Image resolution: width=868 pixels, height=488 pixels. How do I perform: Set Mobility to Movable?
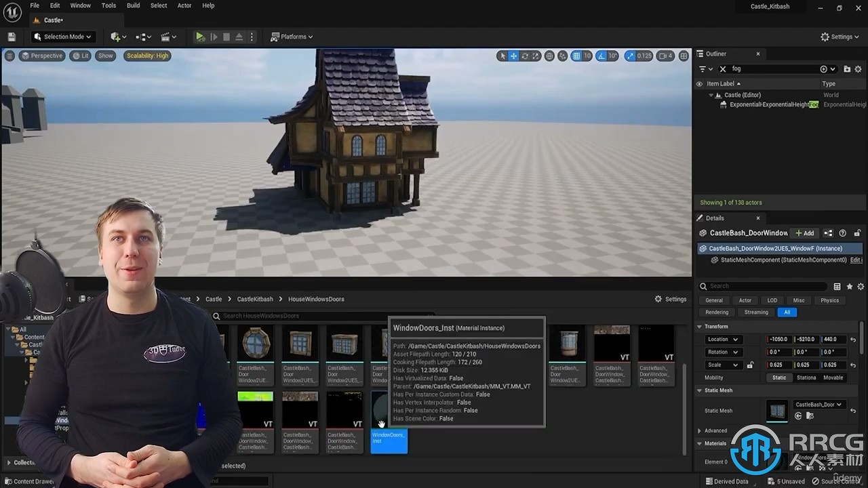coord(833,378)
